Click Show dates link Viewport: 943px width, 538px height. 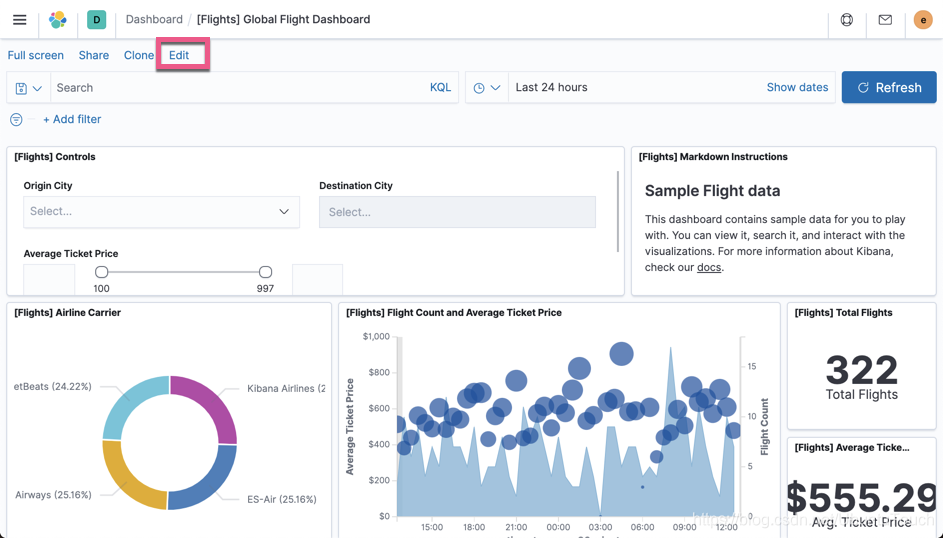pos(797,87)
